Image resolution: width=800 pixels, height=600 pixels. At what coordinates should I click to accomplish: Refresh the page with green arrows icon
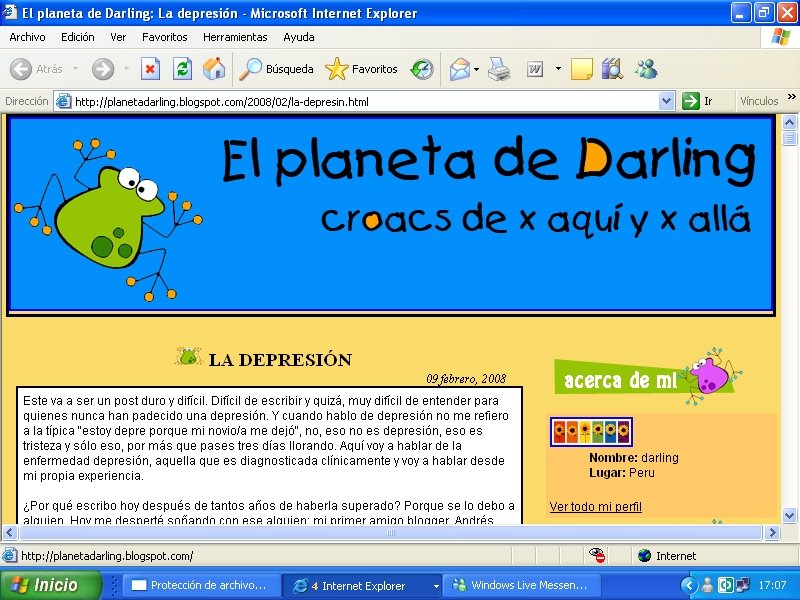pyautogui.click(x=182, y=69)
